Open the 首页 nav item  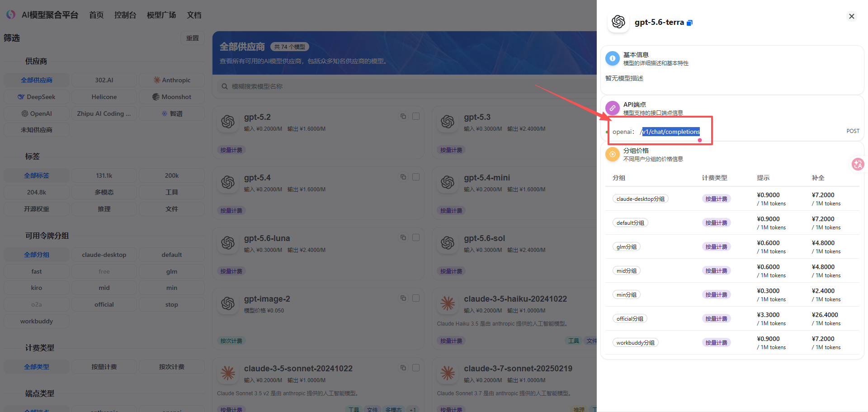tap(96, 15)
